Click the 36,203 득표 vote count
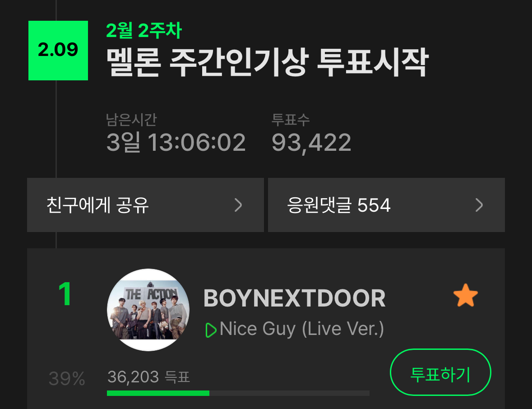Screen dimensions: 532x409 (x=148, y=377)
